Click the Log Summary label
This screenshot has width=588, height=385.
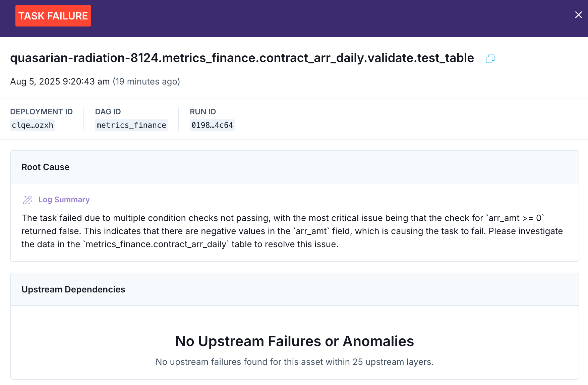[x=64, y=200]
